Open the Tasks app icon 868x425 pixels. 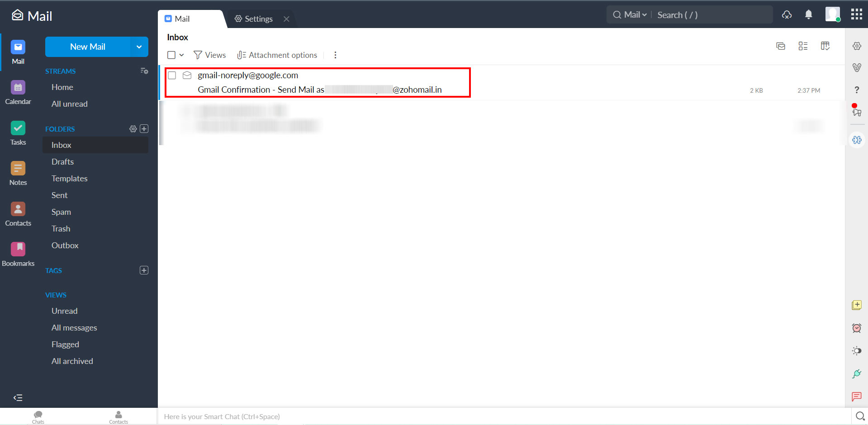(18, 132)
